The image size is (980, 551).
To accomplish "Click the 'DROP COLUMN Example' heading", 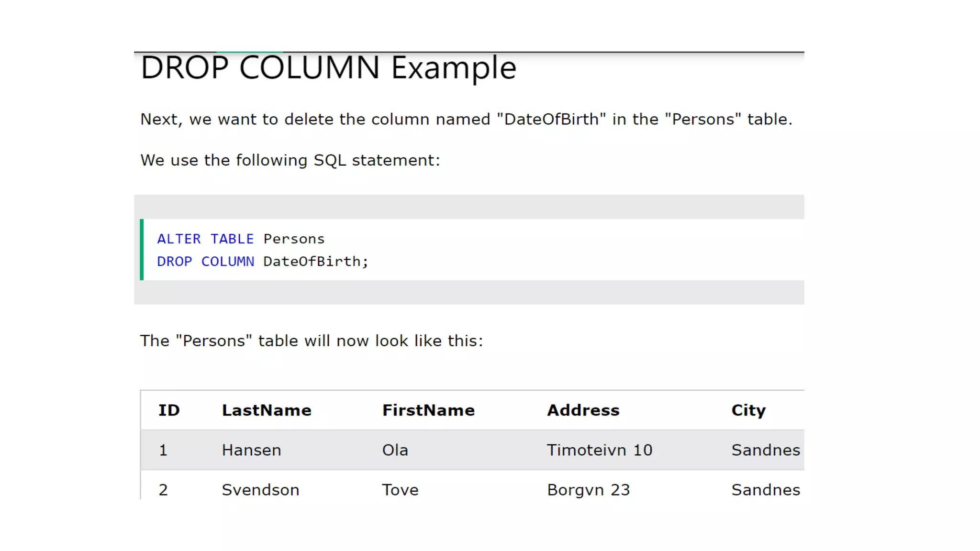I will point(328,67).
